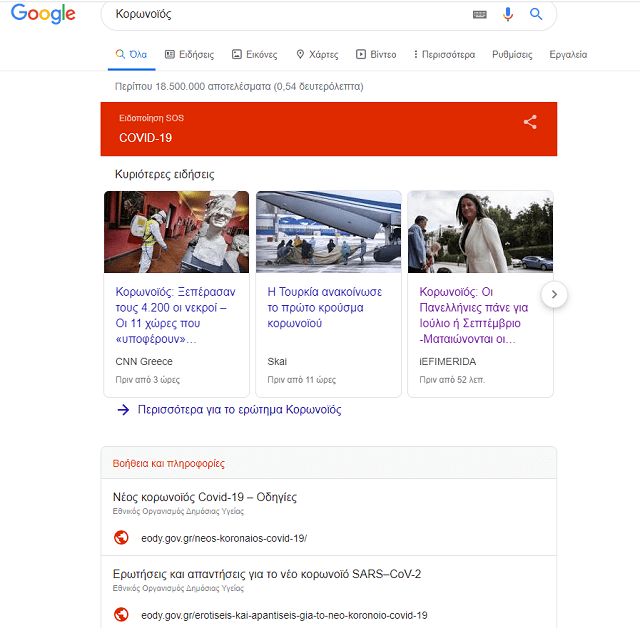Click the Κυριότερες ειδήσεις heading
Viewport: 640px width, 628px height.
[164, 174]
